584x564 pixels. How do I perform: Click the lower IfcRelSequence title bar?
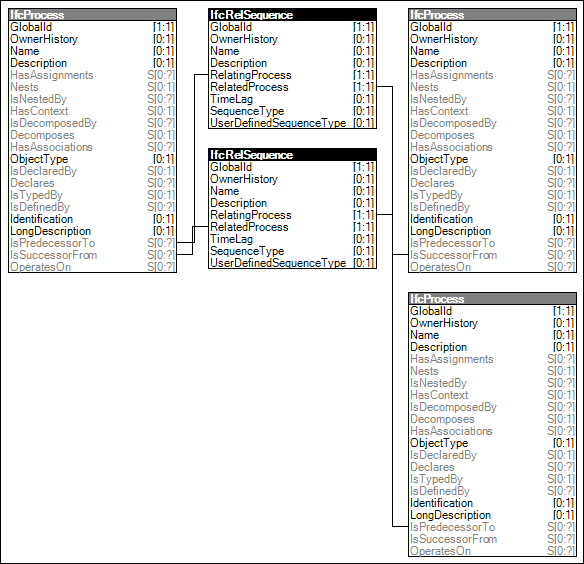point(292,155)
